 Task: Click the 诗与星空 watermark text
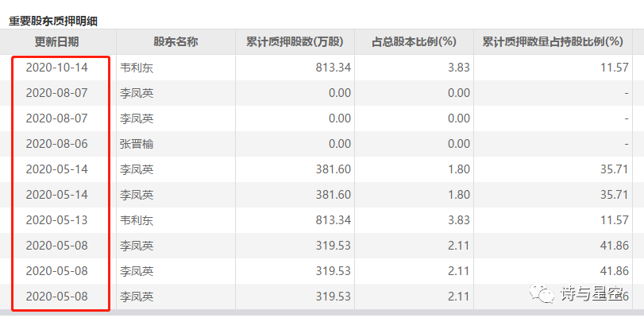(x=592, y=295)
